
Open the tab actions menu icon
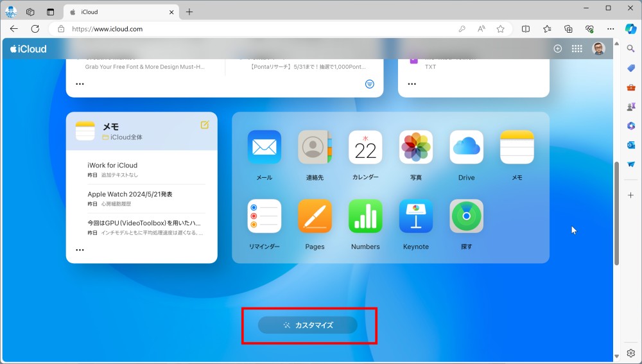tap(50, 12)
